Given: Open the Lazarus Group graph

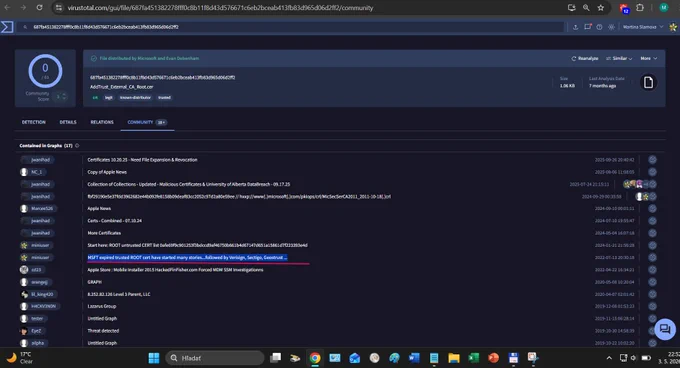Looking at the screenshot, I should click(x=102, y=306).
